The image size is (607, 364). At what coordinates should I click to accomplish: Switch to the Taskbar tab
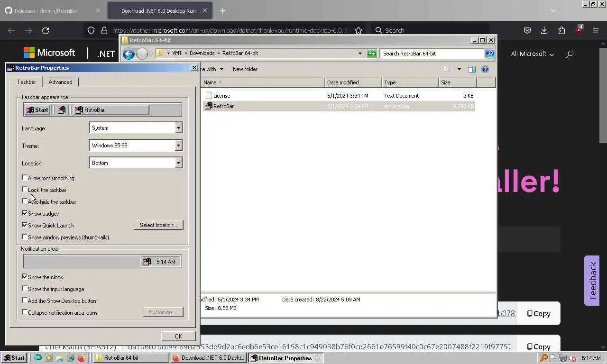[x=27, y=82]
